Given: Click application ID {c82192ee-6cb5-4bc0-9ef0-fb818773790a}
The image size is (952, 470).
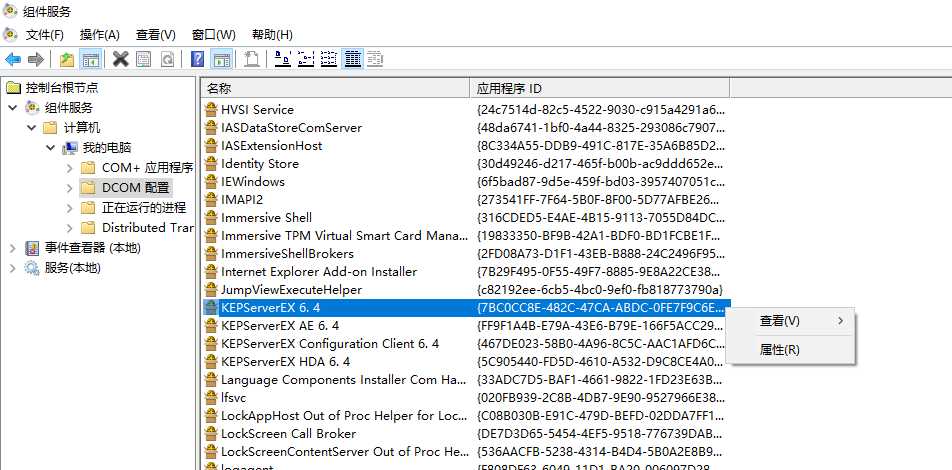Looking at the screenshot, I should click(600, 290).
